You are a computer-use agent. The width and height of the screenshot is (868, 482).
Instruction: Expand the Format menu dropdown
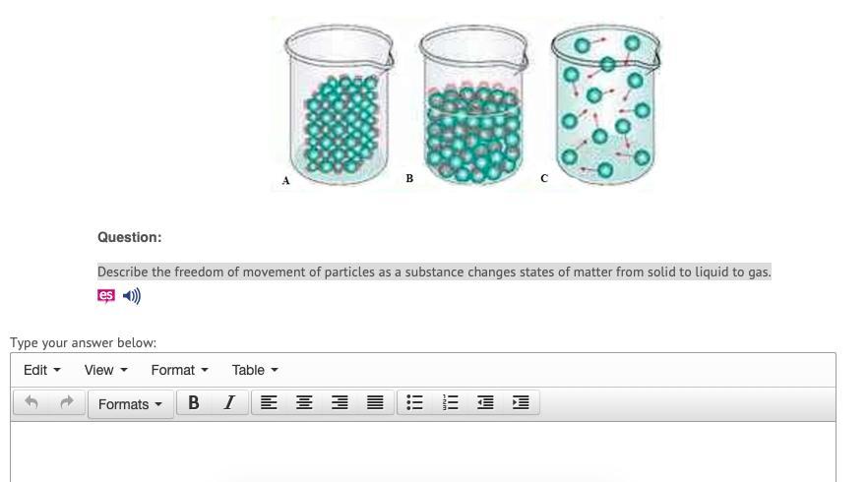(179, 370)
